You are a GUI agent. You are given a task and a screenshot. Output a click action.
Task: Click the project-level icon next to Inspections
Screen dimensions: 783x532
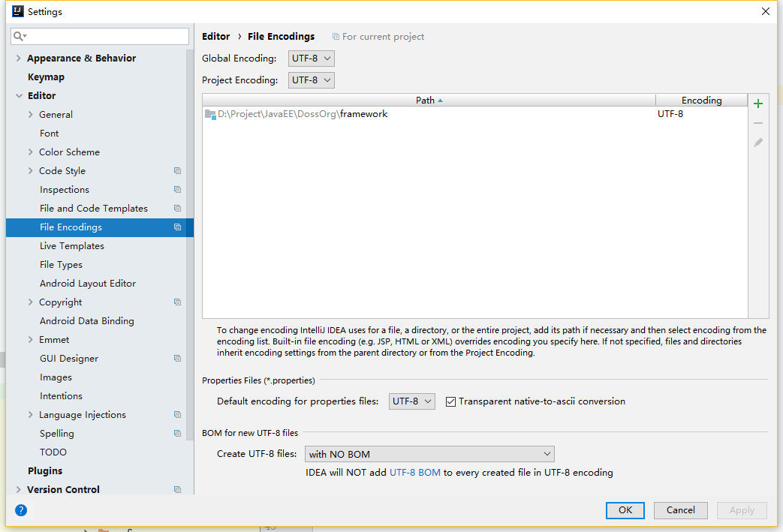point(177,190)
